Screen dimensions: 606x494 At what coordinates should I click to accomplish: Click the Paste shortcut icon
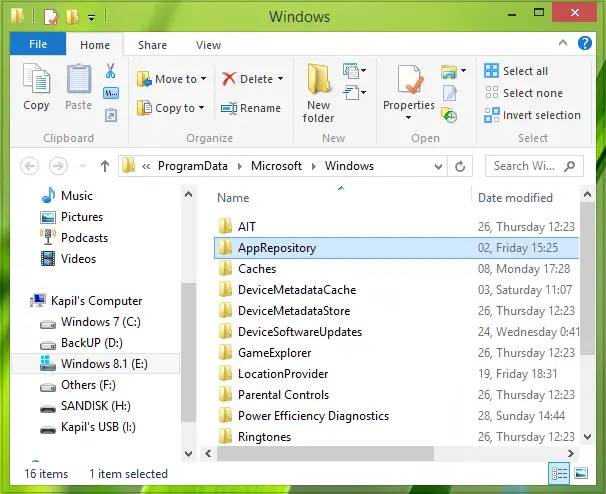pos(111,115)
